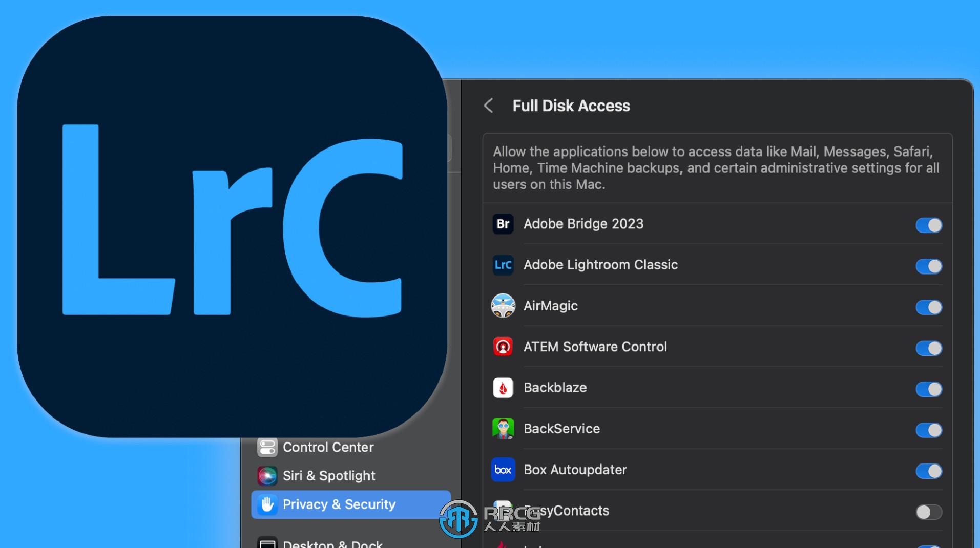Click the small Lightroom Classic LrC icon in list

503,265
